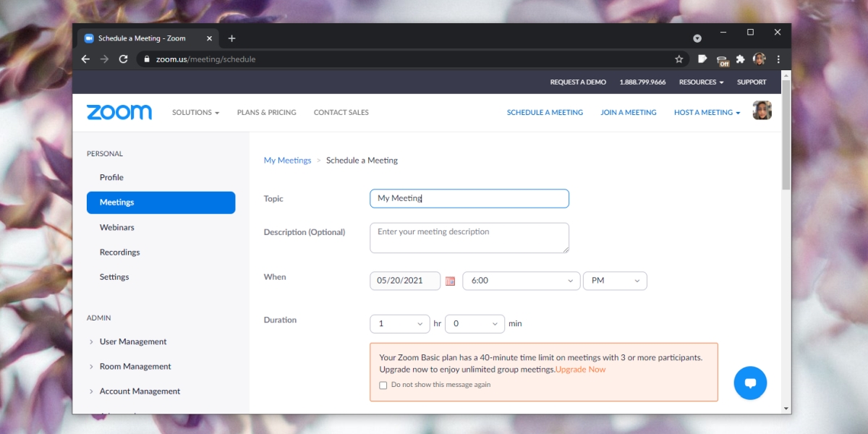Viewport: 868px width, 434px height.
Task: Reload the page
Action: (124, 59)
